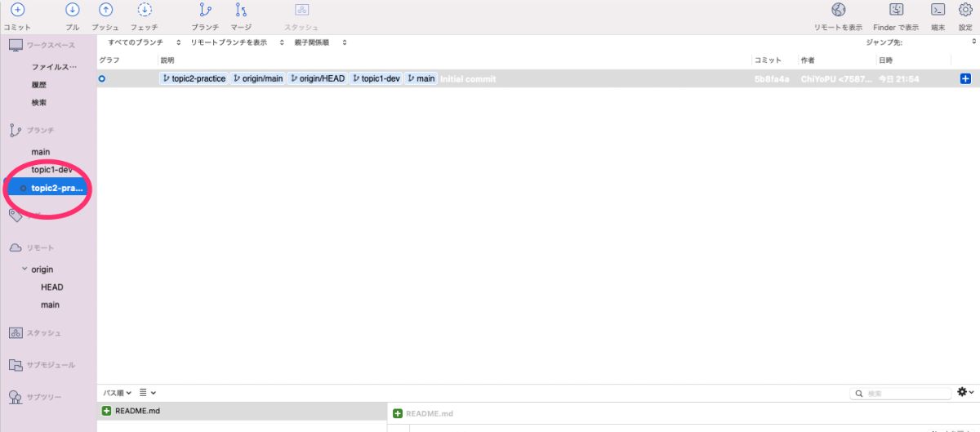Image resolution: width=980 pixels, height=432 pixels.
Task: Click the 日時 column header
Action: pyautogui.click(x=886, y=60)
